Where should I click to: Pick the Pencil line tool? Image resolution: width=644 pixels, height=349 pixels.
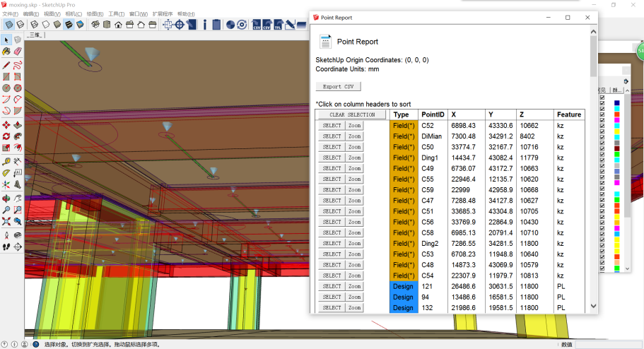click(x=6, y=64)
